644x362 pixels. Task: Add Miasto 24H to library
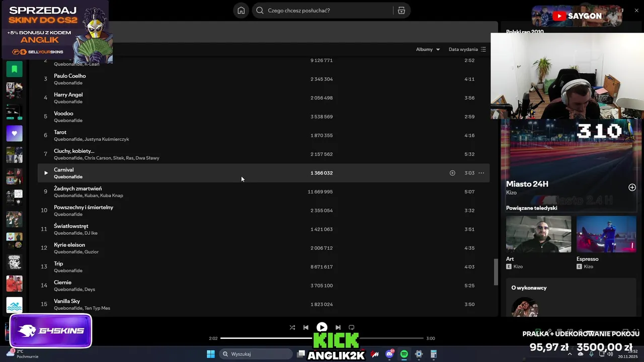point(632,188)
